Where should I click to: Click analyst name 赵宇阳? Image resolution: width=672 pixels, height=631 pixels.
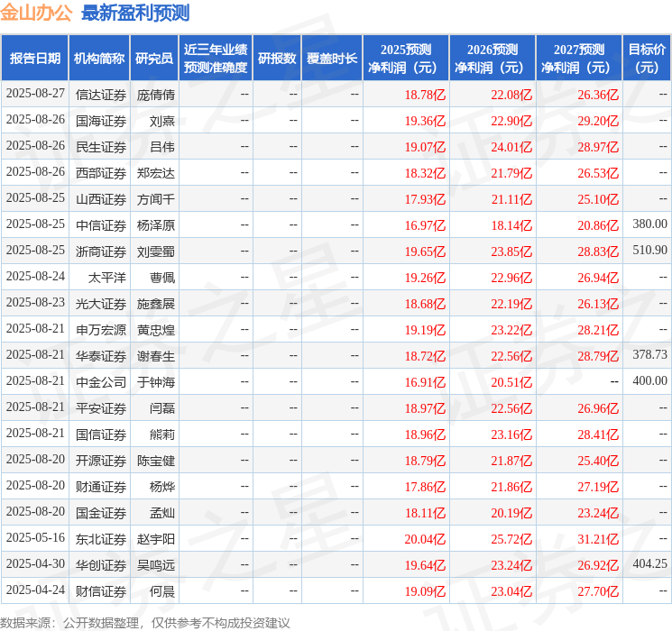coord(156,539)
